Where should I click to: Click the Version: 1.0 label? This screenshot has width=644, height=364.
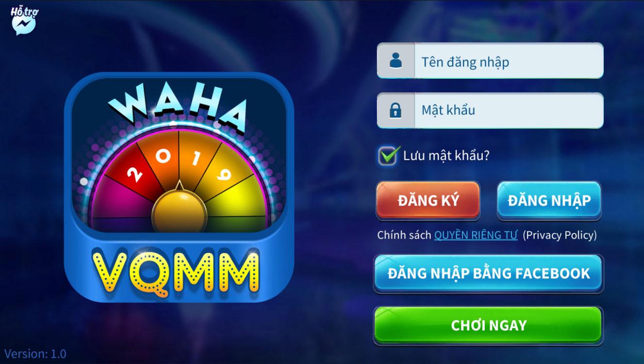[35, 353]
